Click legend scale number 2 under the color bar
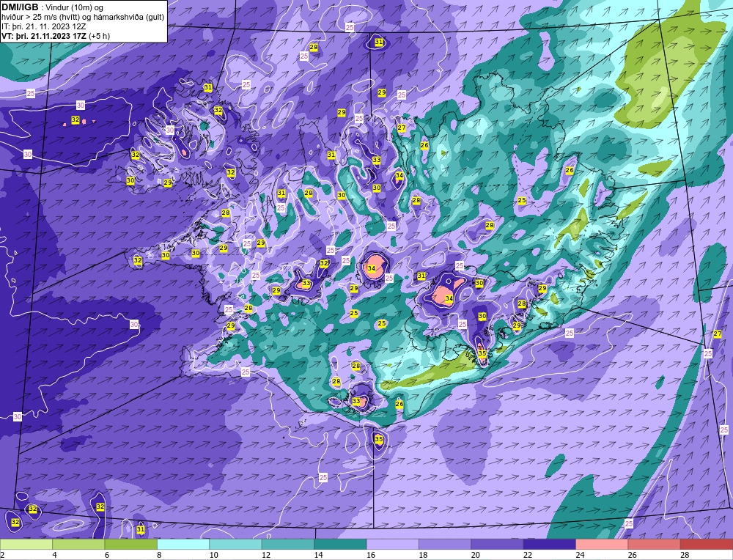The height and width of the screenshot is (560, 733). (x=2, y=555)
